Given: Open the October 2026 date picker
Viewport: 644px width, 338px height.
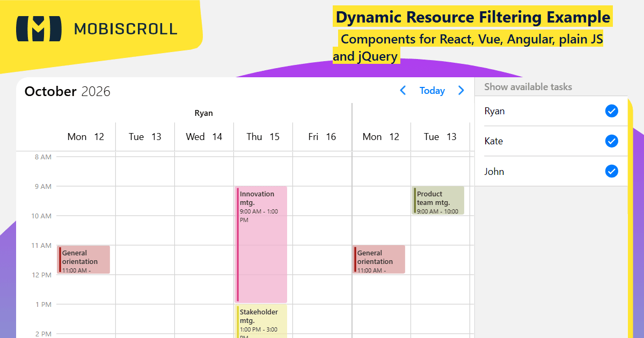Looking at the screenshot, I should pyautogui.click(x=68, y=91).
